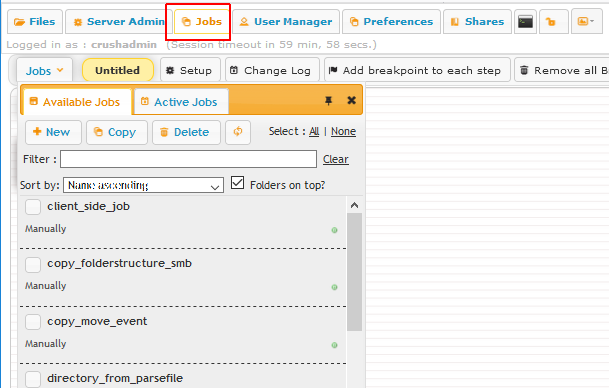Close the jobs panel with X
This screenshot has height=388, width=609.
(x=351, y=101)
